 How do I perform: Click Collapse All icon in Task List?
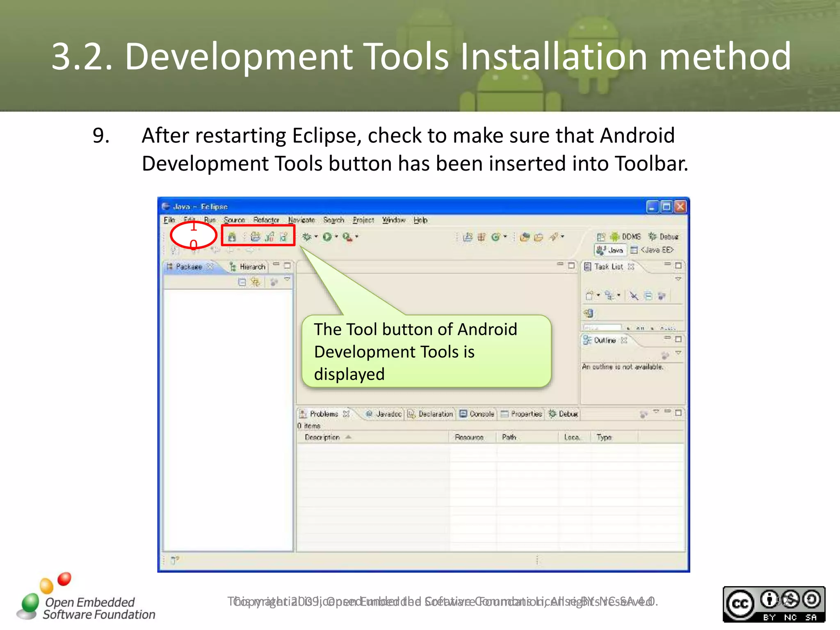point(648,296)
